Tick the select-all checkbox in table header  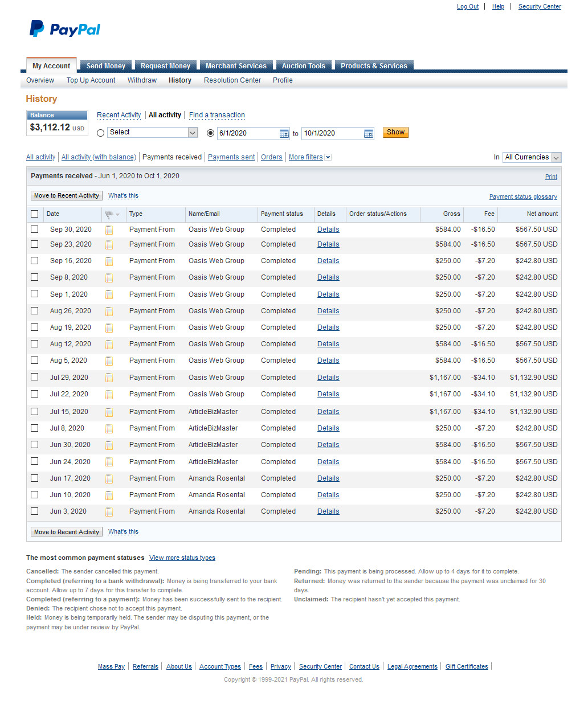pyautogui.click(x=35, y=214)
